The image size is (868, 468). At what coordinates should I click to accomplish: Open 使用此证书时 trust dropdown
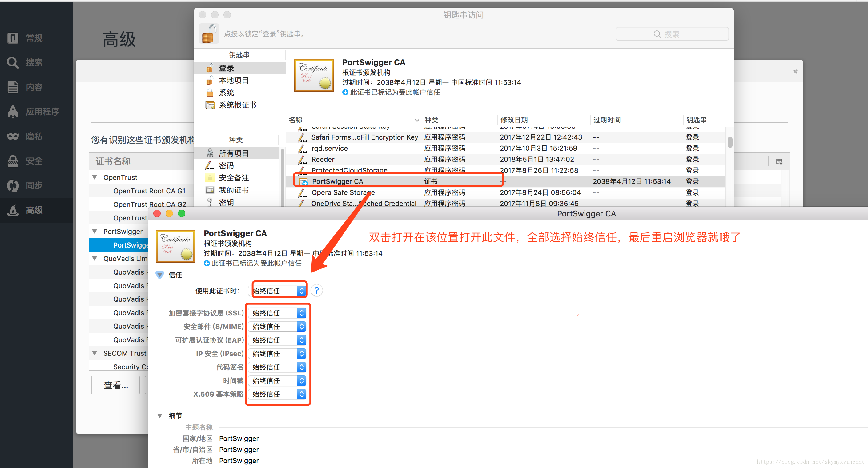pos(278,291)
